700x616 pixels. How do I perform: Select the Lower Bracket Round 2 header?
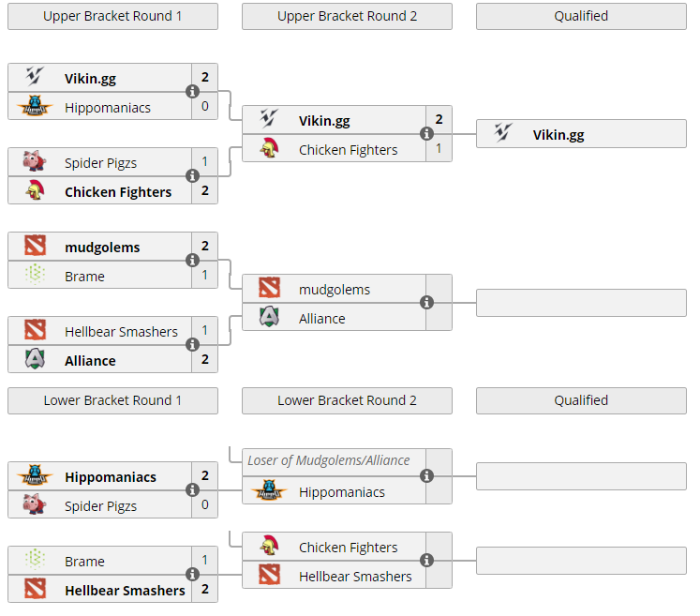[347, 400]
